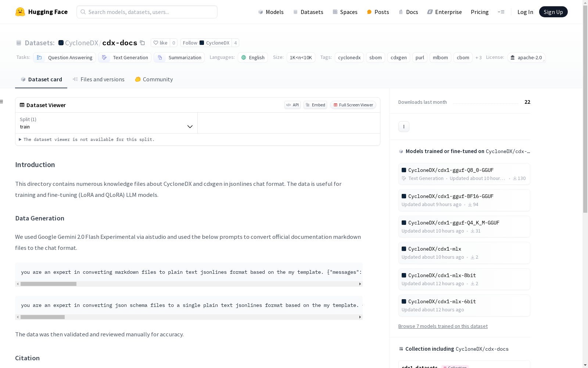This screenshot has width=588, height=368.
Task: Click the follower count 4 badge
Action: coord(236,43)
